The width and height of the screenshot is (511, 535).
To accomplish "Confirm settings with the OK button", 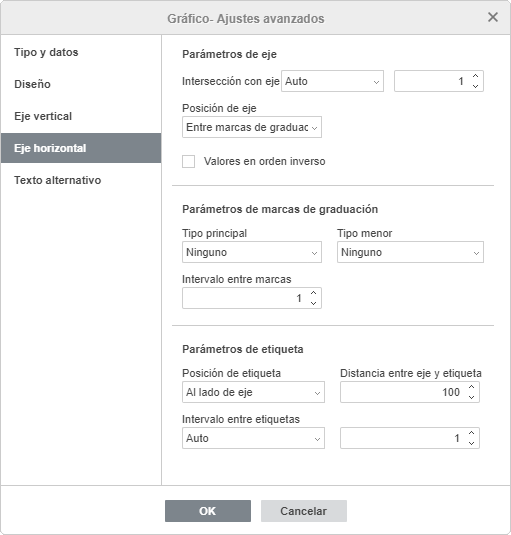I will coord(208,511).
